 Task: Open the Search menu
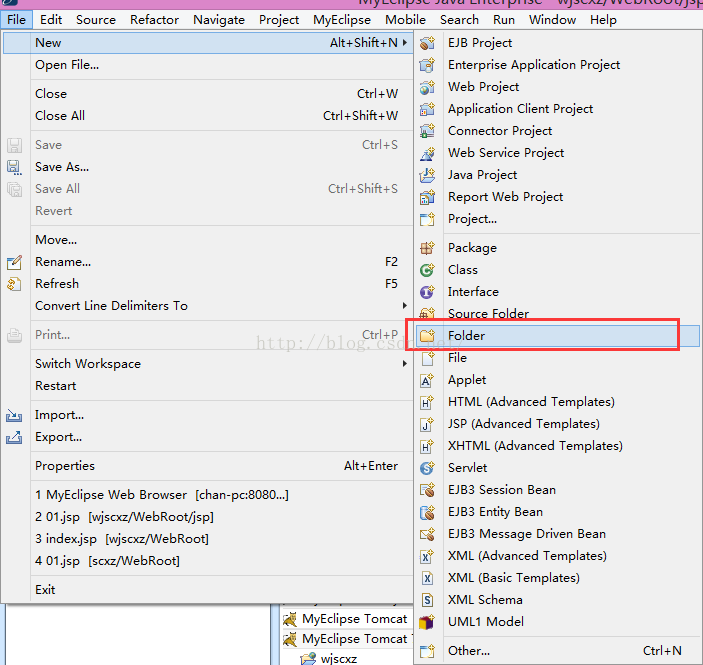460,20
